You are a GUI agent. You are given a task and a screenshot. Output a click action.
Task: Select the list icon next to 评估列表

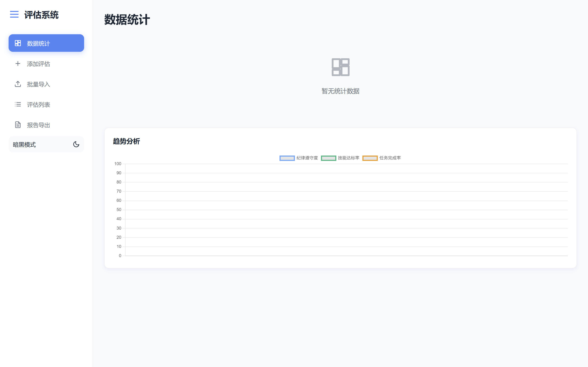click(18, 104)
